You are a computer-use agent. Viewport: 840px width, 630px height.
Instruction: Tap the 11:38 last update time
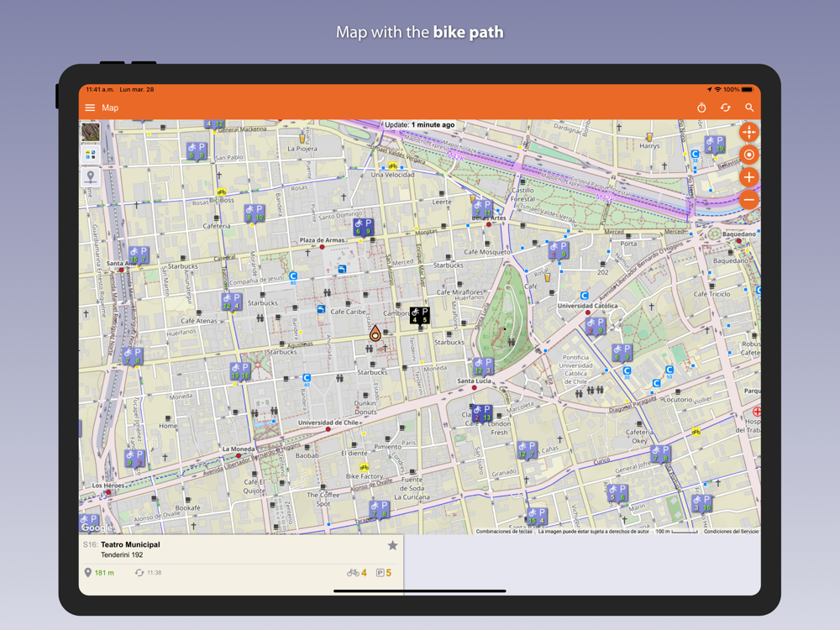(x=155, y=573)
